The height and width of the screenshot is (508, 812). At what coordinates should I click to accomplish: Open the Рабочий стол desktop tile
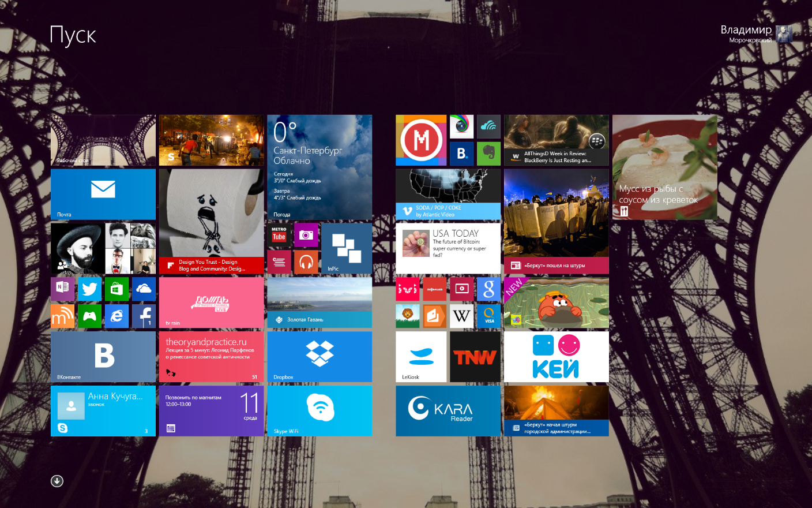coord(103,140)
